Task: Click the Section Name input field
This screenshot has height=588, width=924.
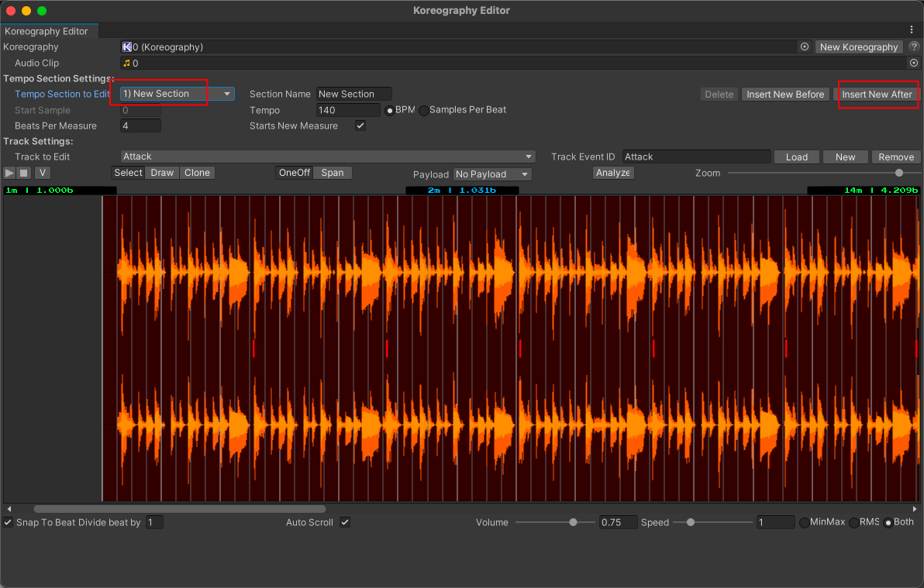Action: [x=354, y=94]
